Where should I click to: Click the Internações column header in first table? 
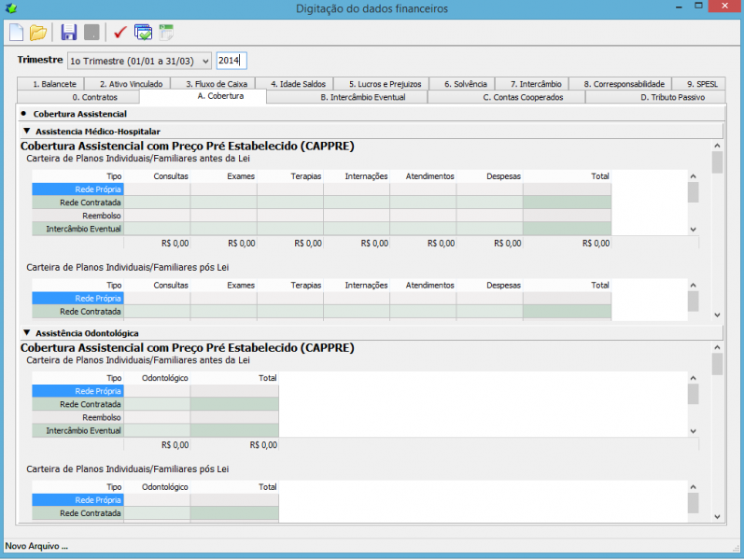point(357,176)
